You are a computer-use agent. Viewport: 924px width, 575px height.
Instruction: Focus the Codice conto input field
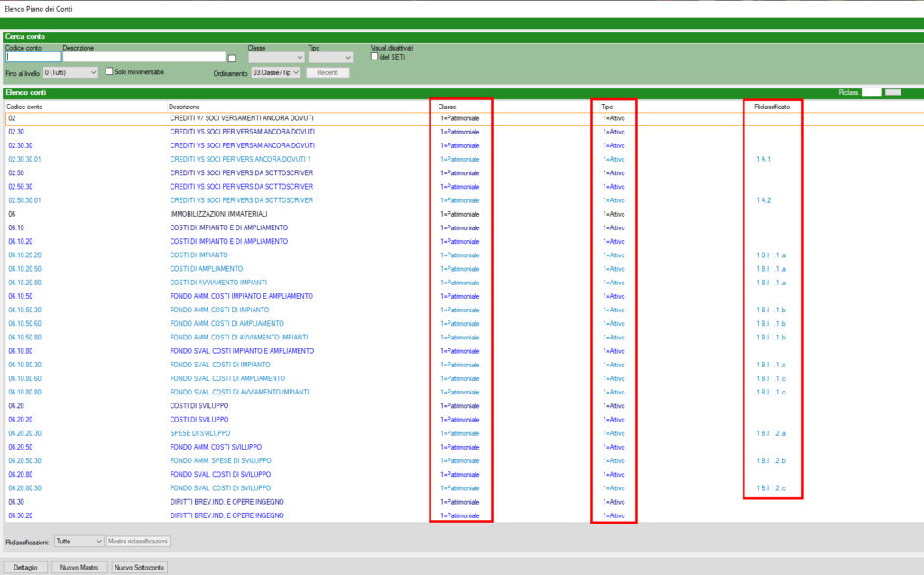(x=33, y=57)
